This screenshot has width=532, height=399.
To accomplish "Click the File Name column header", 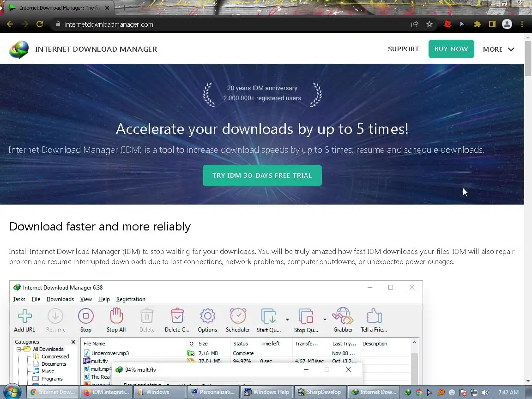I will pyautogui.click(x=133, y=344).
